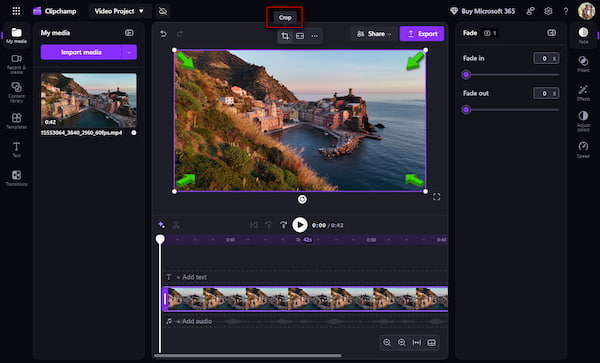Viewport: 600px width, 363px height.
Task: Undo the last action
Action: [163, 34]
